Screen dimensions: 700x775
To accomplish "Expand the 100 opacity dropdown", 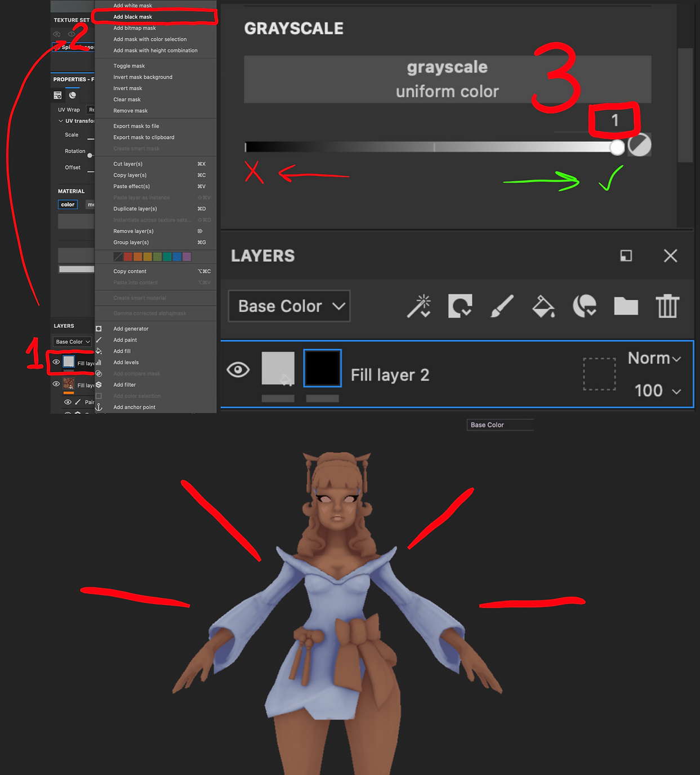I will [x=658, y=390].
